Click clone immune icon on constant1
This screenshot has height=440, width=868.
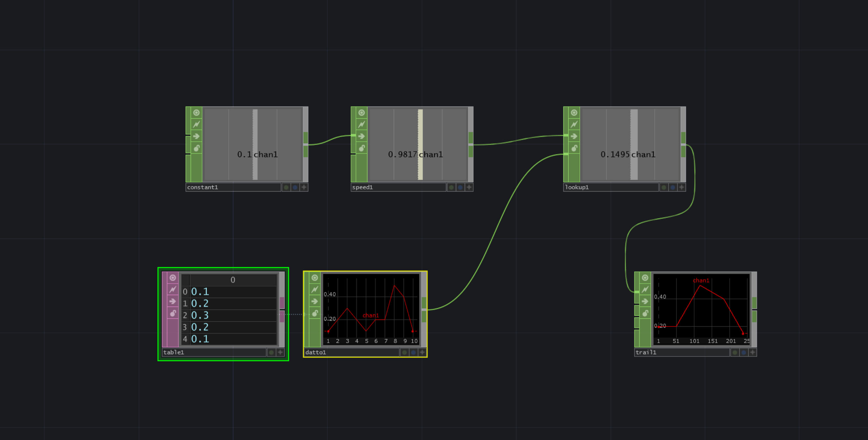pos(197,124)
